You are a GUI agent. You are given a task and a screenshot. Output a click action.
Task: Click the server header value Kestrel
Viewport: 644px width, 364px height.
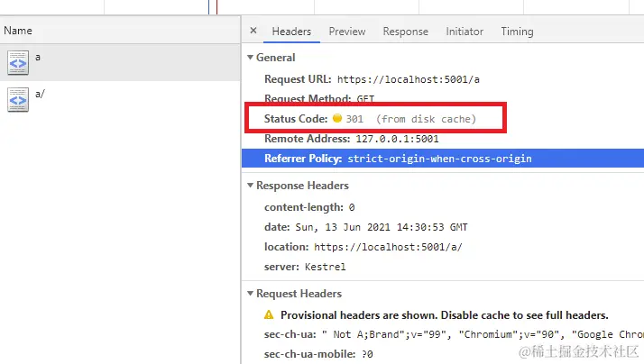(x=326, y=267)
